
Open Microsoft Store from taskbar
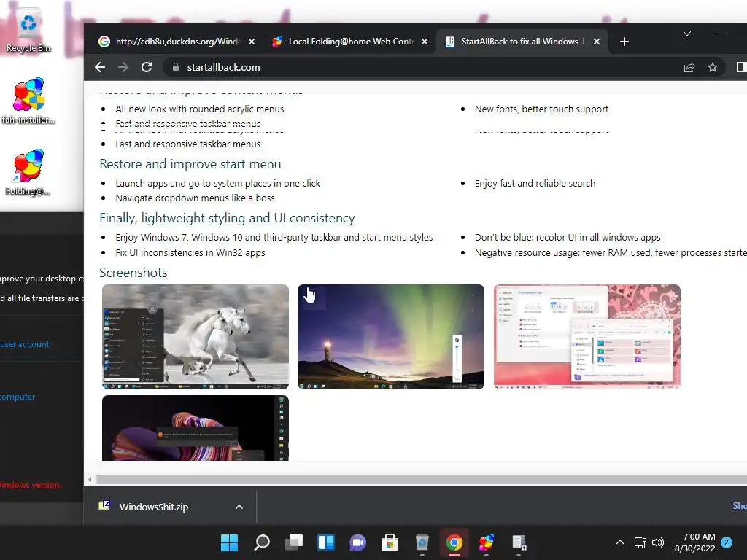(x=390, y=542)
